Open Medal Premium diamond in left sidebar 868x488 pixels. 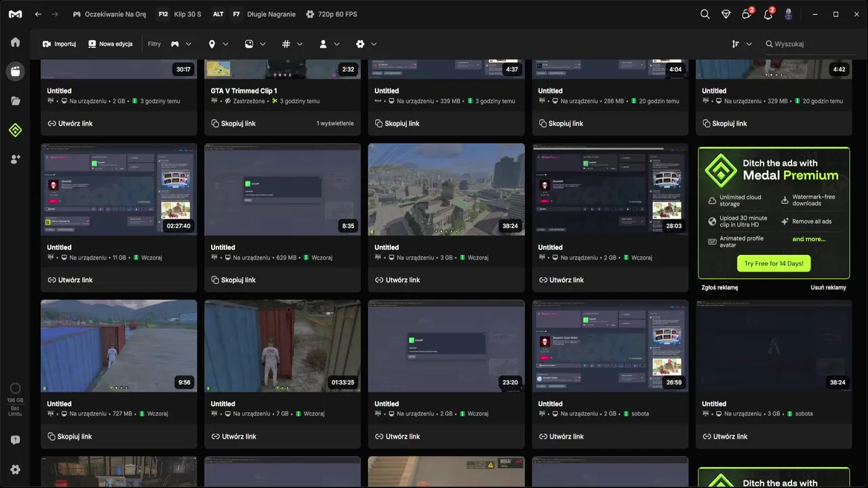(x=15, y=130)
